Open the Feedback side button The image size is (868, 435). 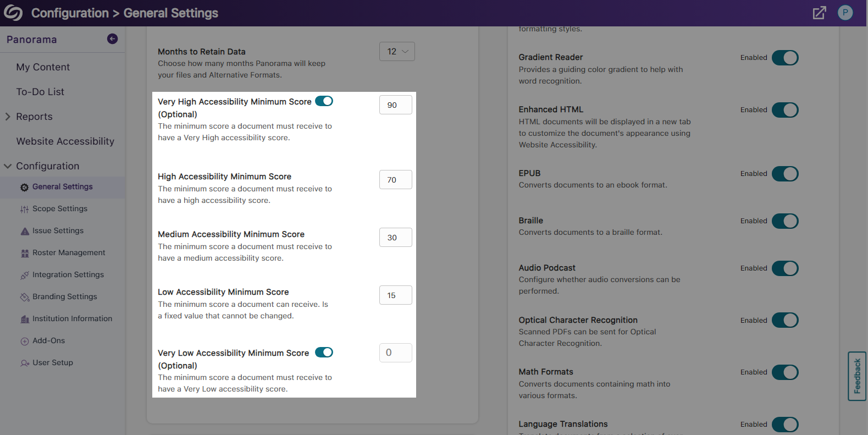click(856, 376)
